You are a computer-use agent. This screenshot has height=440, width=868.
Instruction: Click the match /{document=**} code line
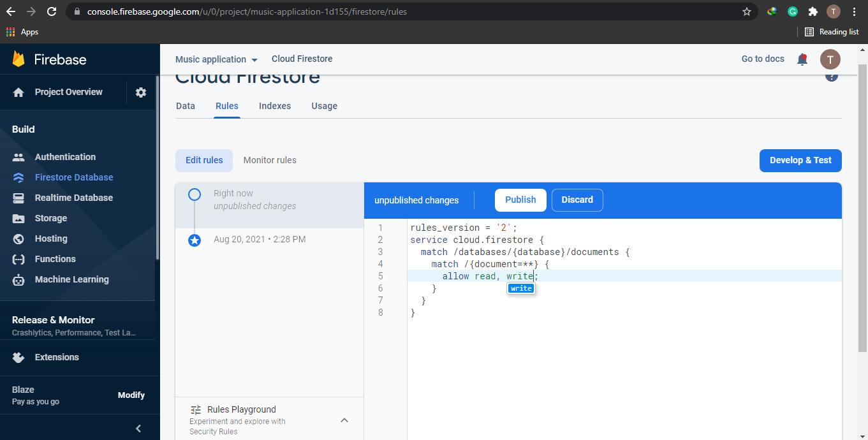490,264
